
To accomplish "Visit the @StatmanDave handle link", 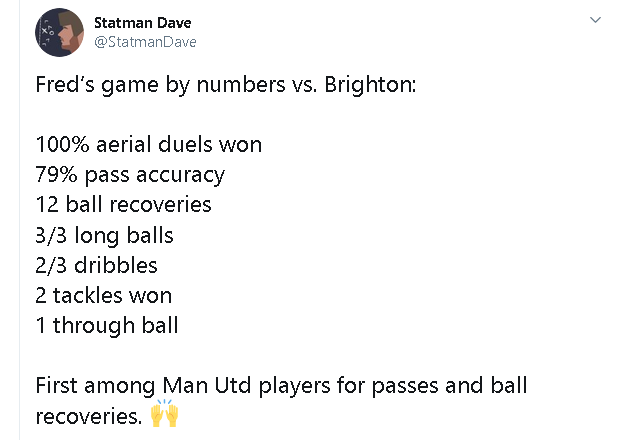I will tap(145, 42).
